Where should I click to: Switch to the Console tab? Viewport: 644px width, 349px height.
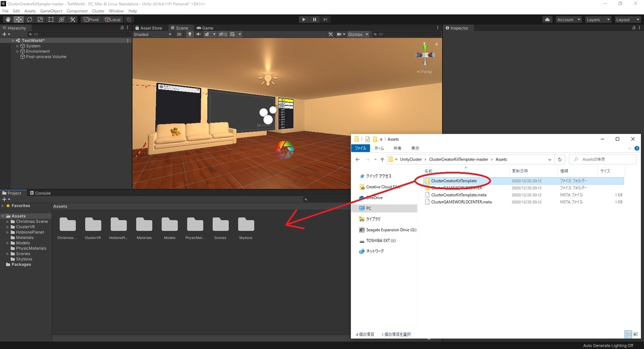40,193
